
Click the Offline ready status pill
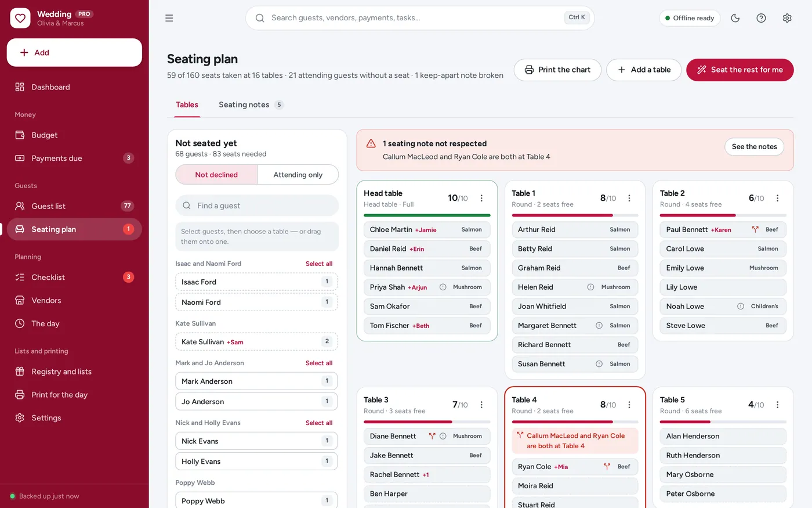[690, 18]
